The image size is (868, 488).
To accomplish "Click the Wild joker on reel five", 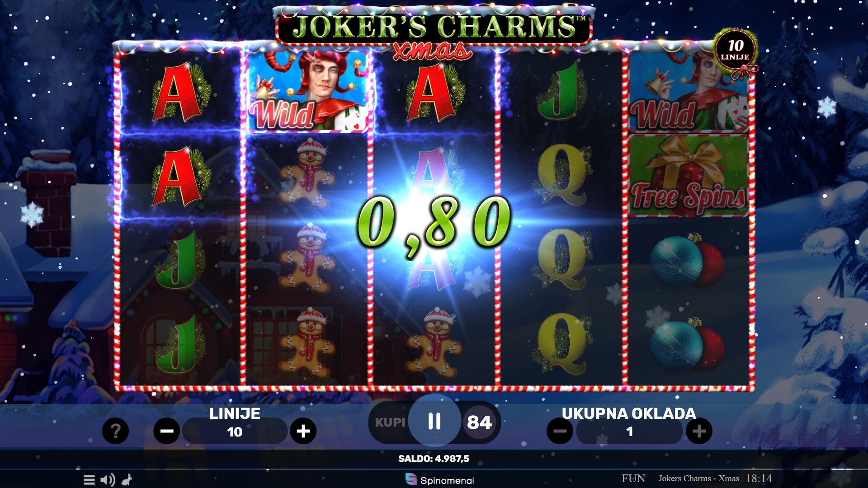I will [x=688, y=92].
